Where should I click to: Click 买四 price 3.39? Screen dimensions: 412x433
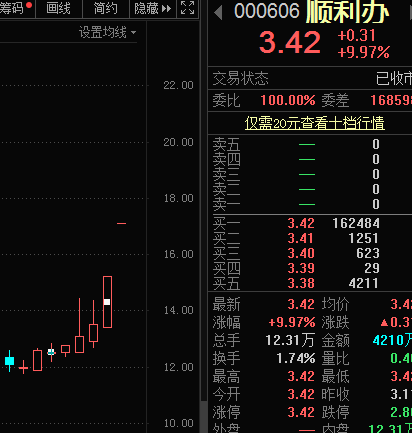301,268
